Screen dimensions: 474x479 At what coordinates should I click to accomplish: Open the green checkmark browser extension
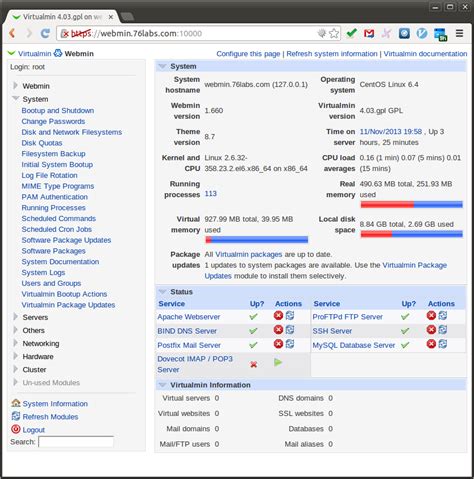pos(352,33)
